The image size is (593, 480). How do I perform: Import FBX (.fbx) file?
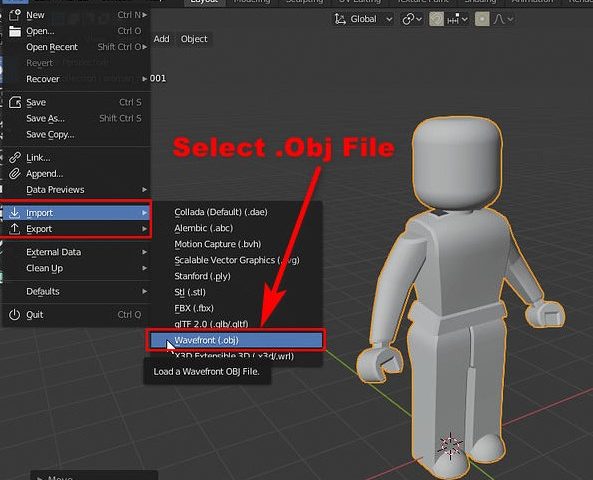[x=236, y=308]
